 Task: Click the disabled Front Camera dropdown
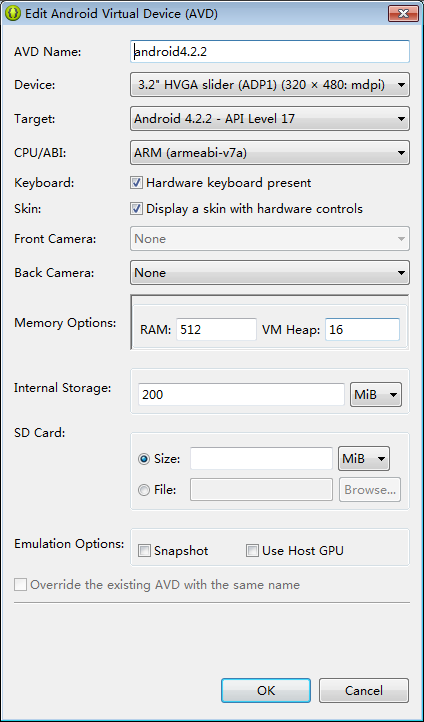coord(270,239)
